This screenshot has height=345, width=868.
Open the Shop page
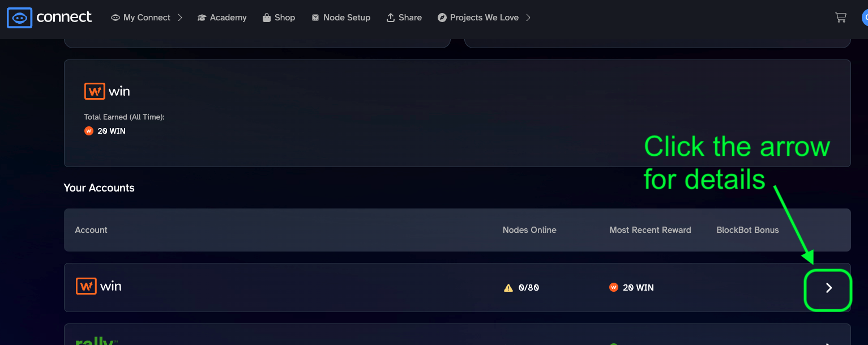tap(279, 18)
